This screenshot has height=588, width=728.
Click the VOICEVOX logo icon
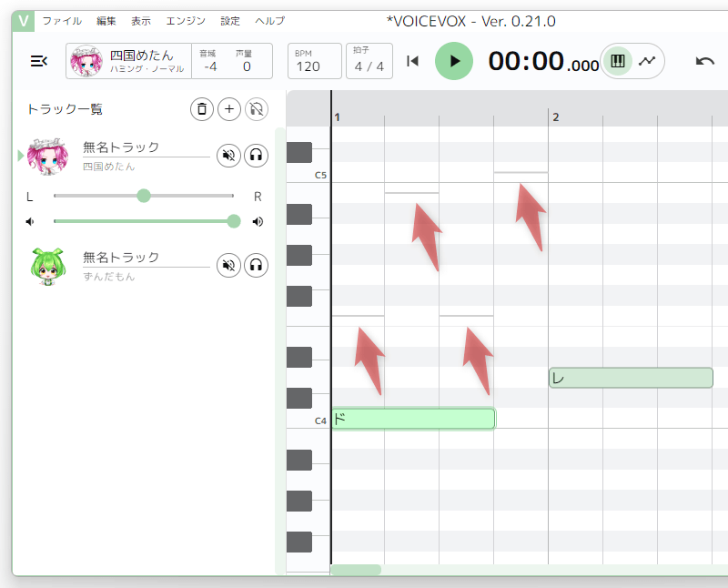(x=24, y=21)
